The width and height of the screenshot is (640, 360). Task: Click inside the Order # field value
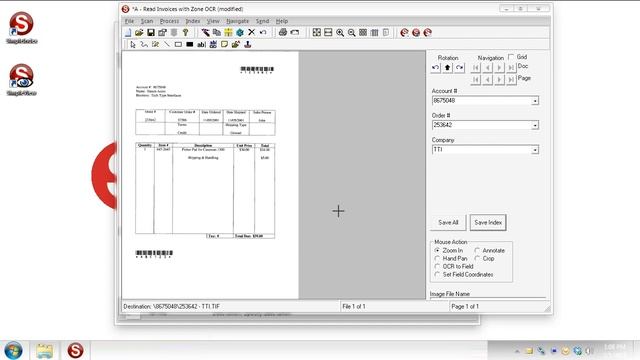point(482,125)
